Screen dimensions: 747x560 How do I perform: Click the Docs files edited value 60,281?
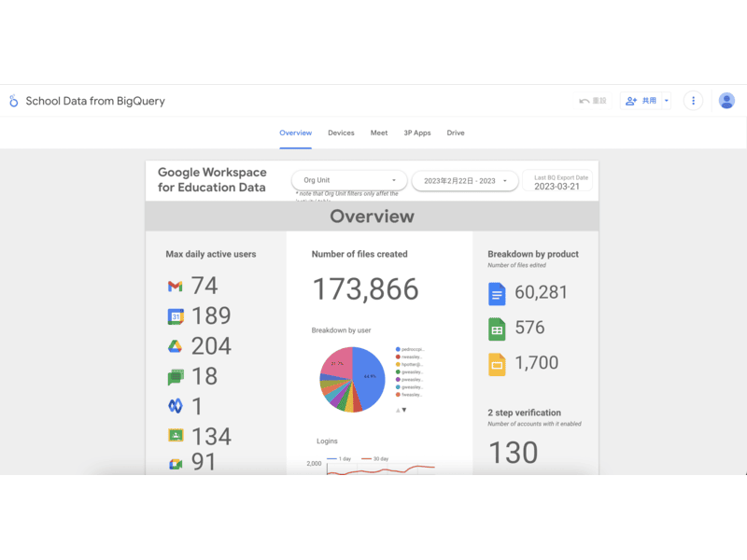(x=542, y=292)
